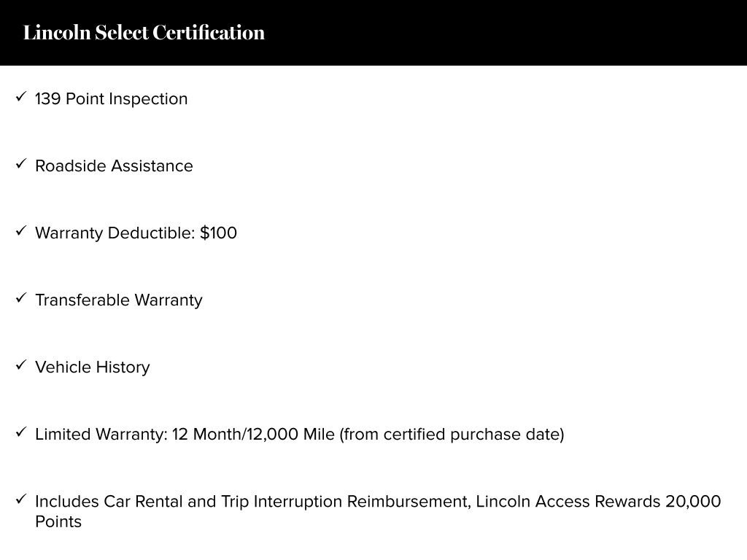
Task: Click the 12 Month/12,000 Mile text
Action: pyautogui.click(x=253, y=434)
